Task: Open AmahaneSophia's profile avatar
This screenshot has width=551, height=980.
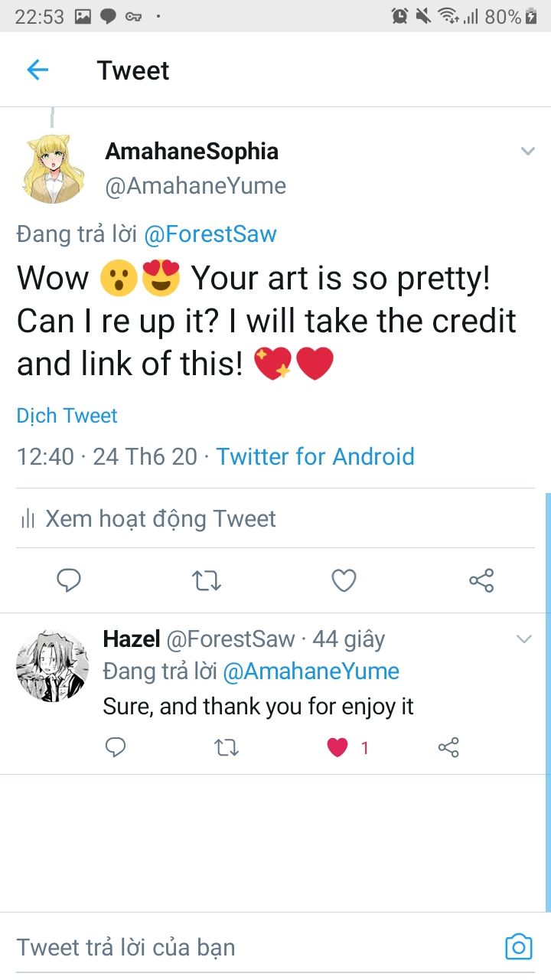Action: pos(52,168)
